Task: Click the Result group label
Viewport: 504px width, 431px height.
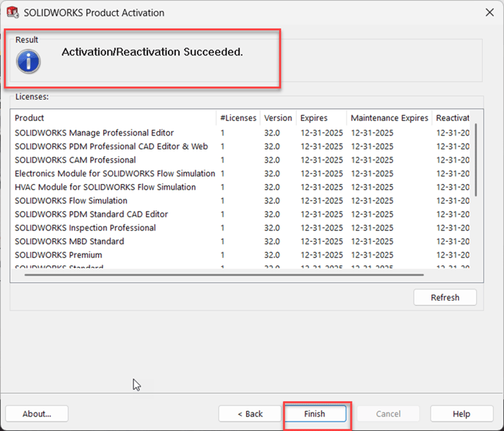Action: click(x=26, y=40)
